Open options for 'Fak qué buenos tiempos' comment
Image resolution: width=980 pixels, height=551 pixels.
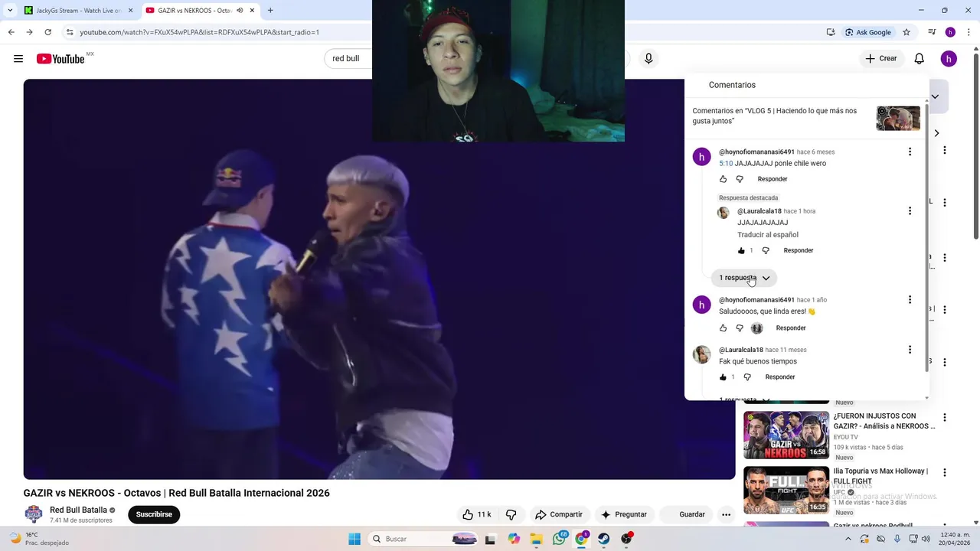(x=910, y=350)
